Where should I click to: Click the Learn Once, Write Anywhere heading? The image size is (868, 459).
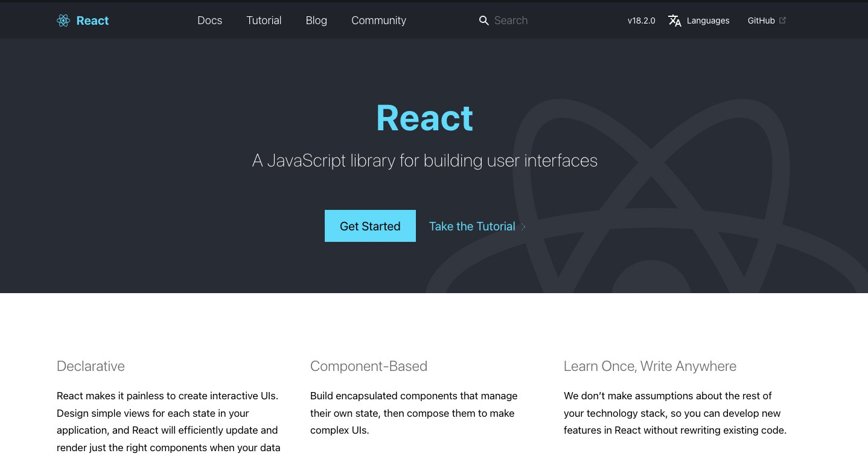click(x=650, y=366)
